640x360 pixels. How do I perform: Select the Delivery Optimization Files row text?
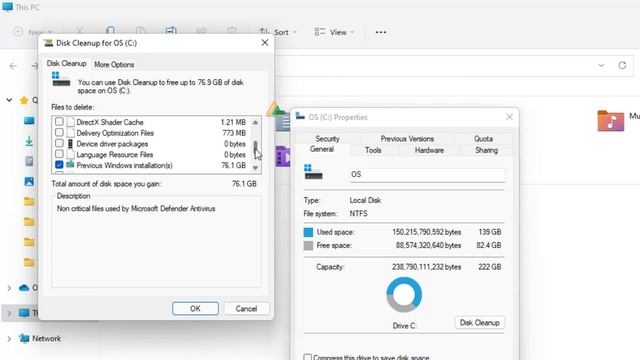(x=115, y=133)
